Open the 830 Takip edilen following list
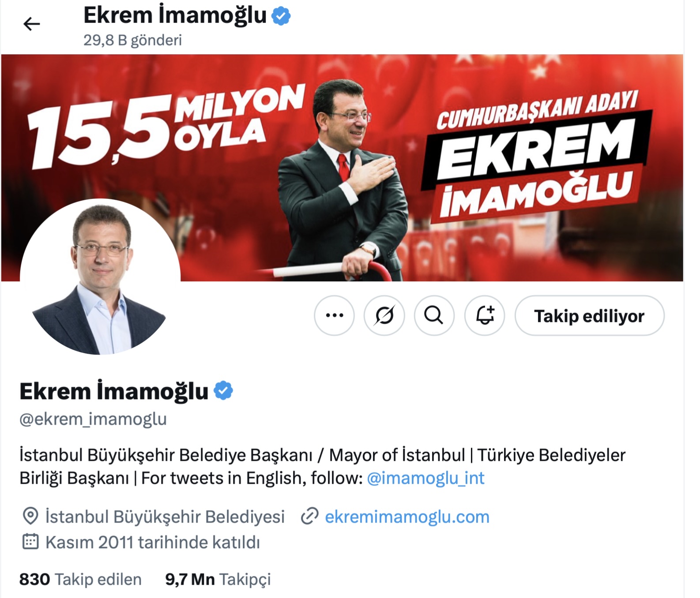The height and width of the screenshot is (598, 700). click(80, 579)
